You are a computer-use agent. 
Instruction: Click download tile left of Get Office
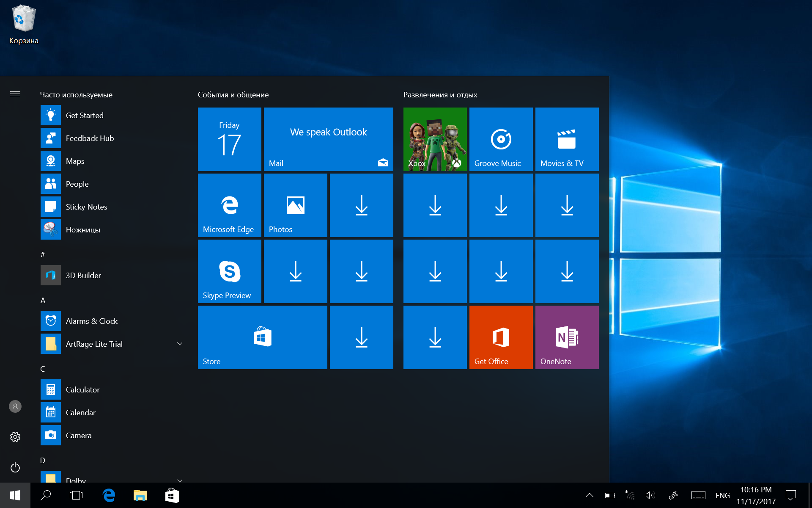click(x=435, y=337)
